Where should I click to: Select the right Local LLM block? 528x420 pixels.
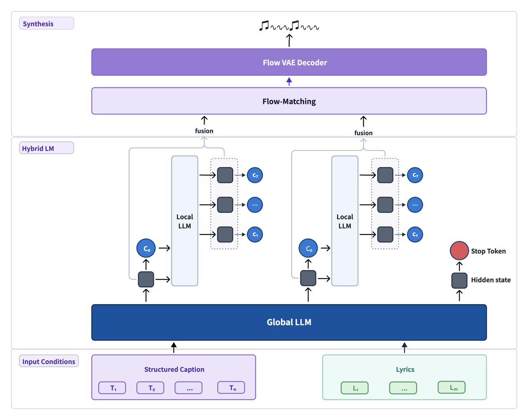345,221
